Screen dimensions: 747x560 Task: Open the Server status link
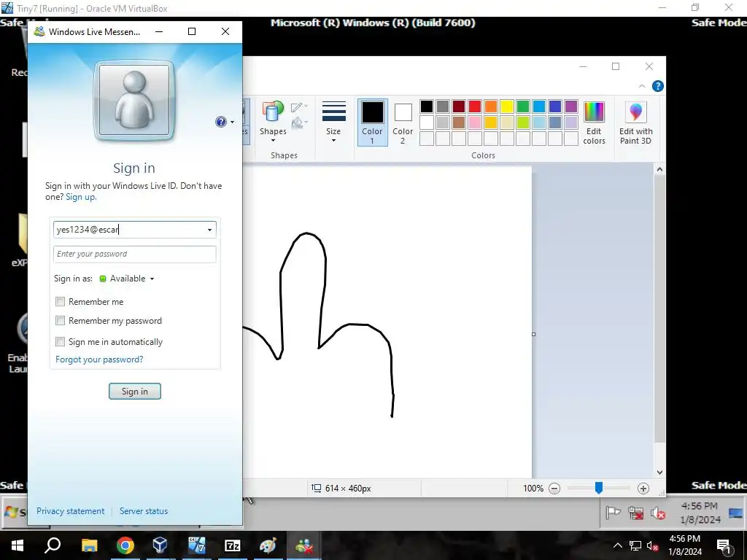(144, 511)
